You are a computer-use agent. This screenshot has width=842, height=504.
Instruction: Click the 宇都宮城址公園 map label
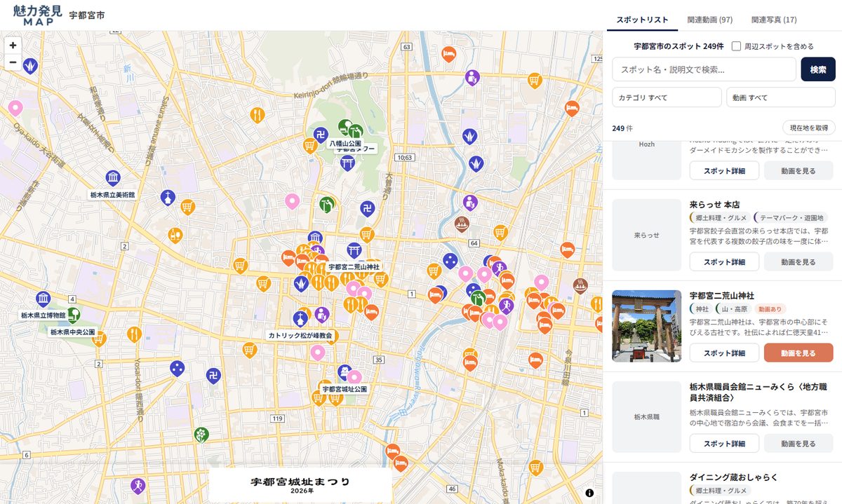coord(345,388)
